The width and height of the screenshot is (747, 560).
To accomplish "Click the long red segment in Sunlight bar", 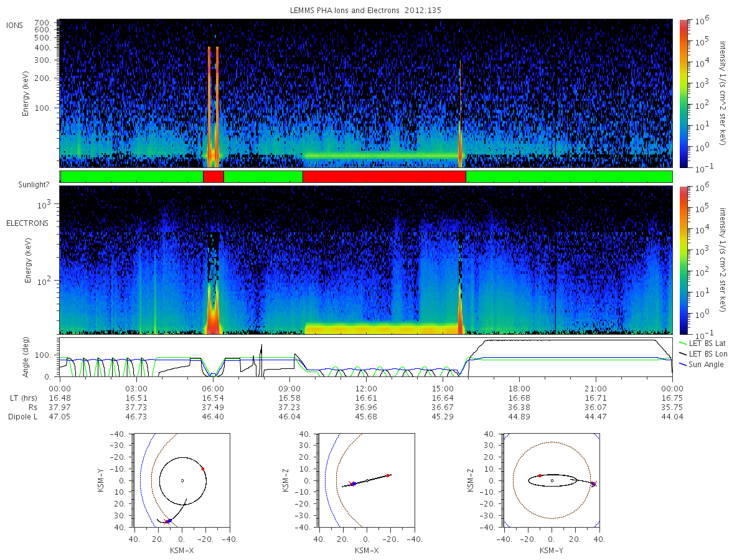I will pyautogui.click(x=384, y=177).
